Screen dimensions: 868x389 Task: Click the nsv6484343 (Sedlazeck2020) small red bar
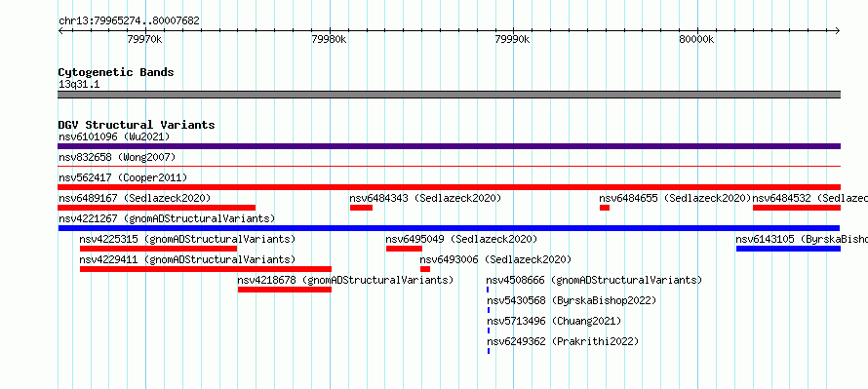pos(361,208)
